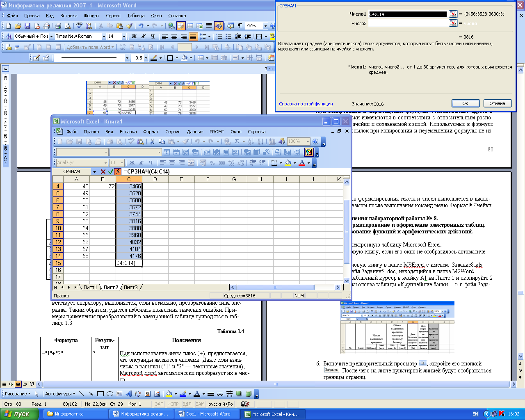Open Excel function name box dropdown arrow
The image size is (525, 420).
point(94,171)
